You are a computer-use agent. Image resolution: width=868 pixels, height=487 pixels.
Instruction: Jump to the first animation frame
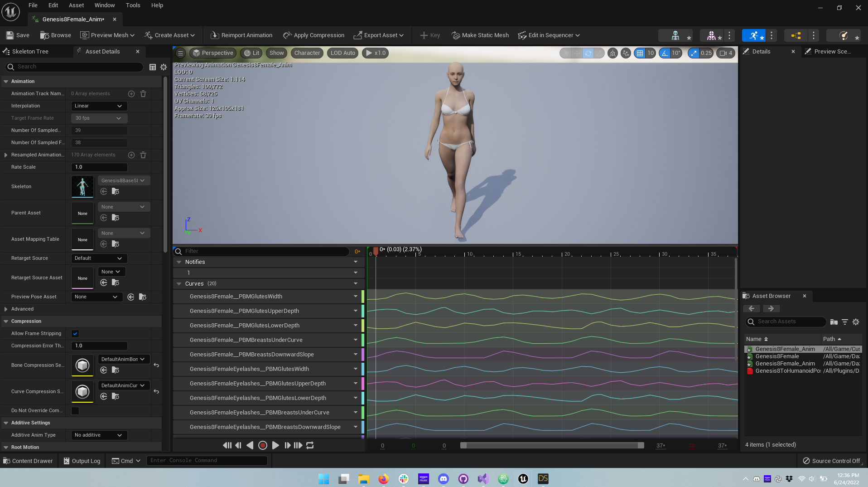pos(227,445)
